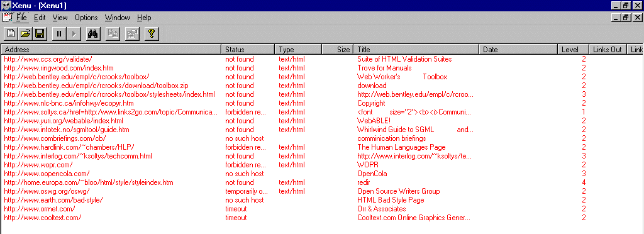Screen dimensions: 644x234
Task: Select the www.hardlink.com ~chambers/HLP address
Action: click(69, 147)
